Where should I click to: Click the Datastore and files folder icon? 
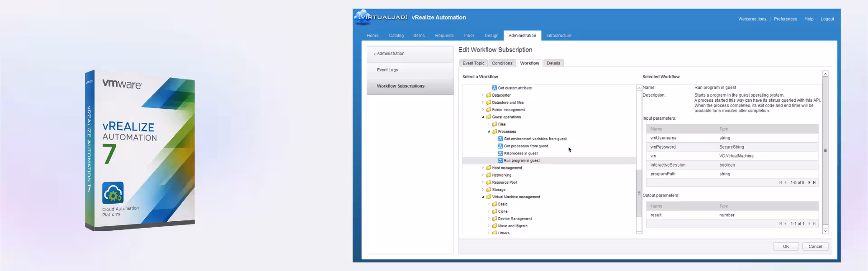click(488, 103)
